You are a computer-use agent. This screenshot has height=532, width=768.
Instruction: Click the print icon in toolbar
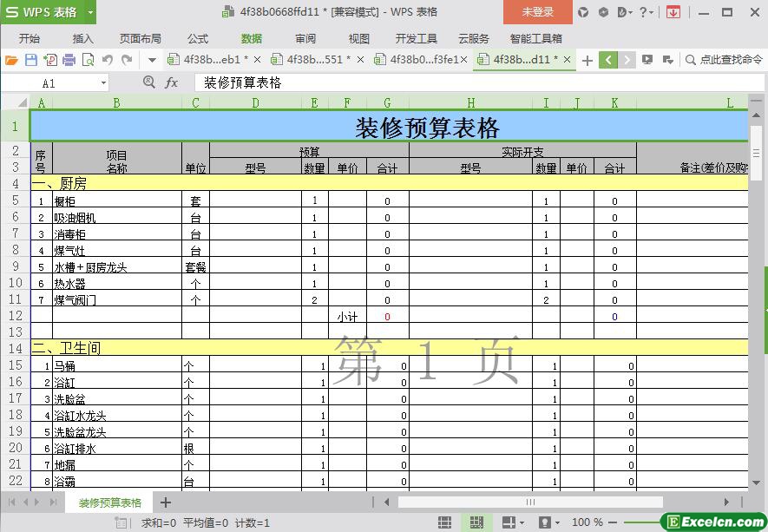(69, 60)
